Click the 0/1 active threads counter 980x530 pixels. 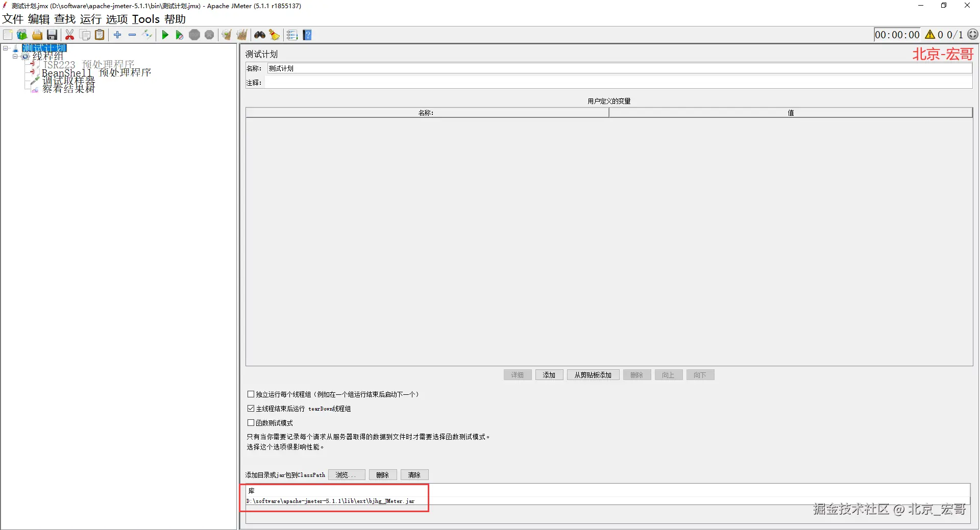(x=955, y=35)
